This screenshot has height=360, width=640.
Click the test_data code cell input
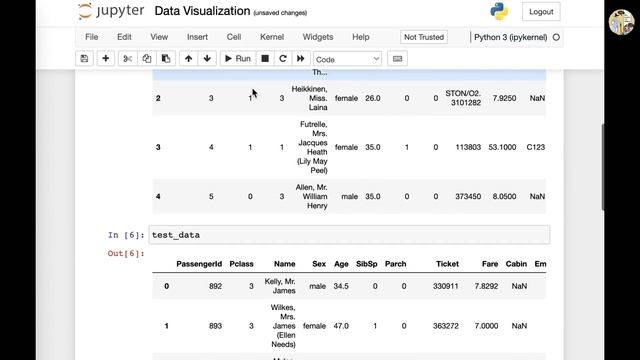click(349, 235)
